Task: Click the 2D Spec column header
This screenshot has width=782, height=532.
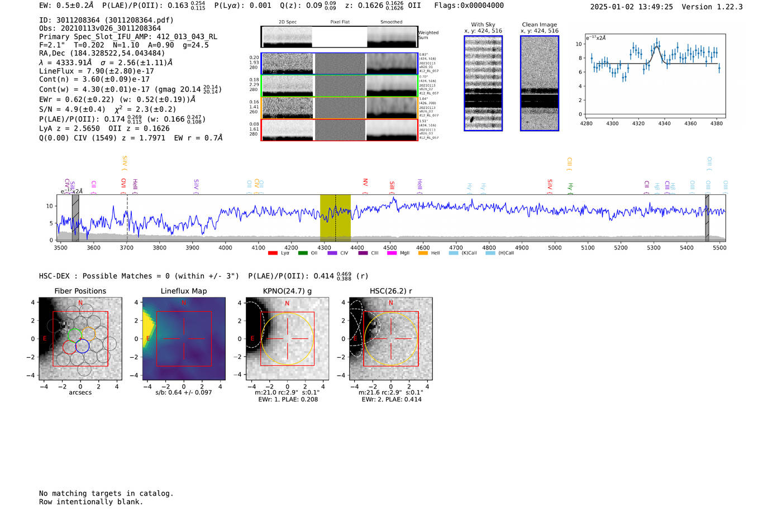Action: [x=288, y=22]
